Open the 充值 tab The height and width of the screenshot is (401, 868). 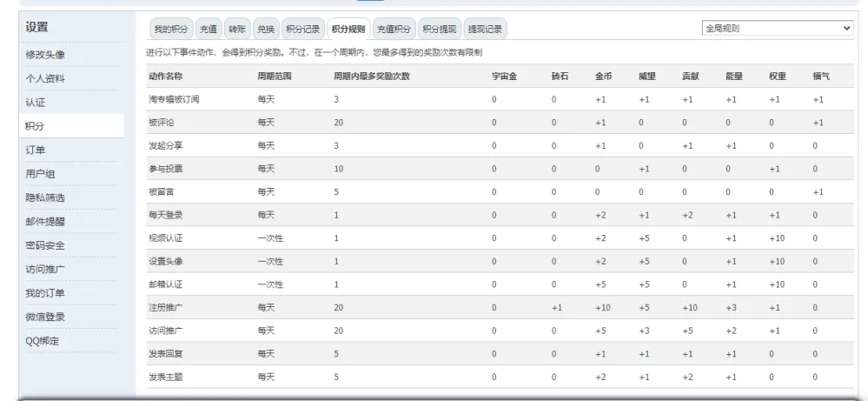pyautogui.click(x=209, y=30)
